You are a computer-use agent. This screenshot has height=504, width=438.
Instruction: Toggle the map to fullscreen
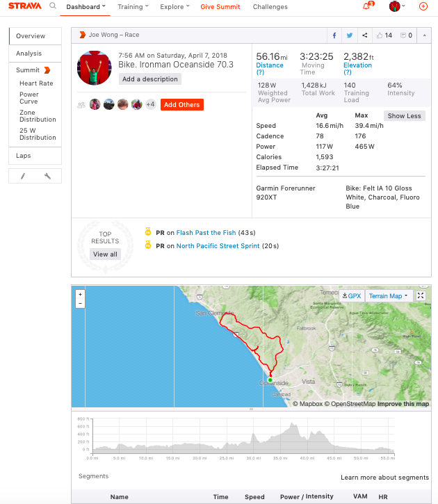pyautogui.click(x=421, y=295)
